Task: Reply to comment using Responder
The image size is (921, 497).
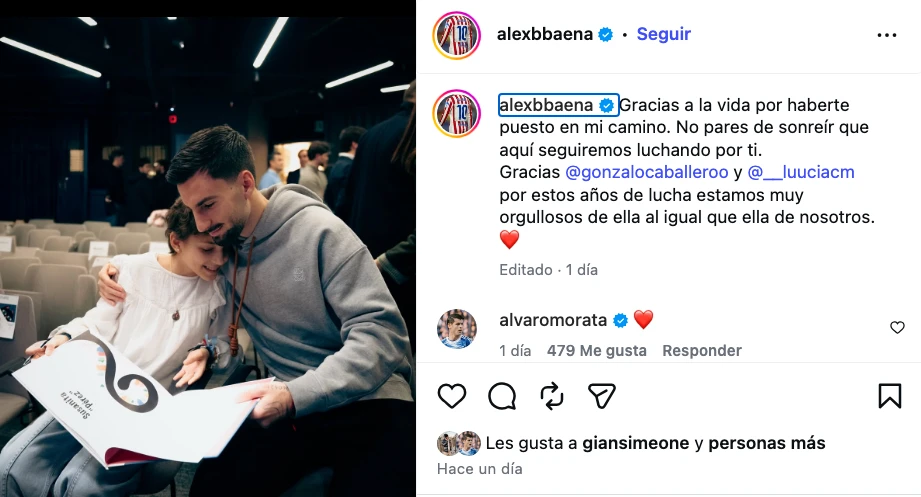Action: pyautogui.click(x=702, y=351)
